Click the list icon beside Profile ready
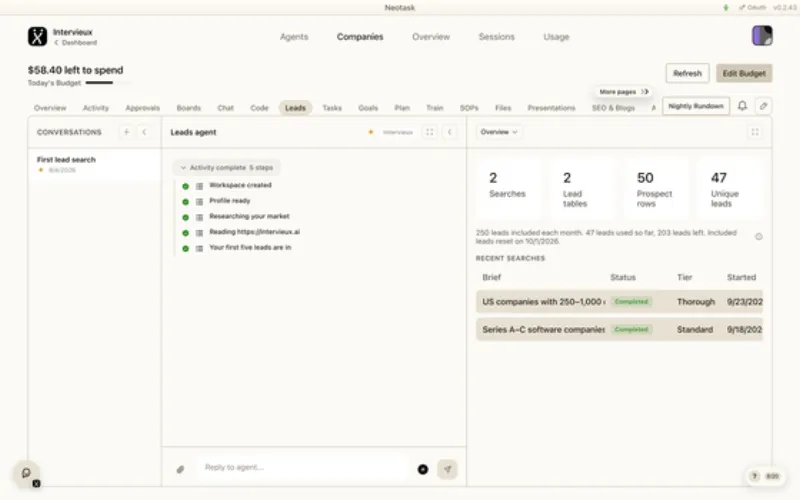Image resolution: width=800 pixels, height=500 pixels. 199,202
